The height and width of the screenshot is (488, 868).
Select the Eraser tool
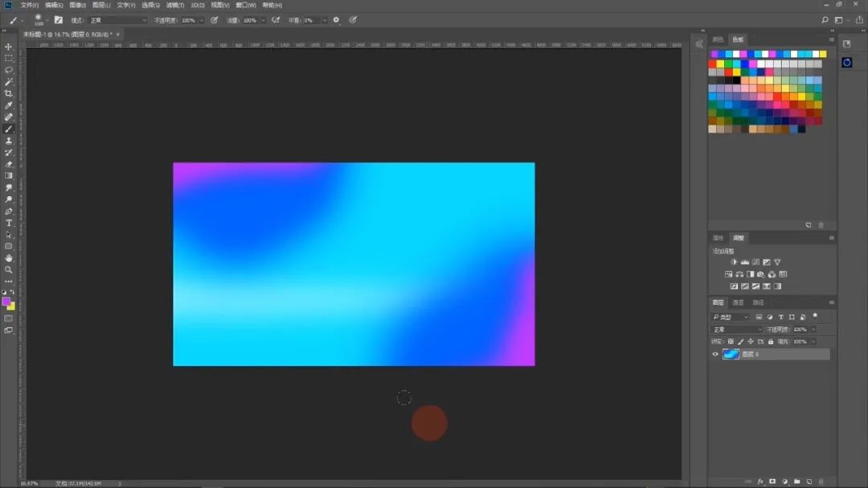(8, 164)
